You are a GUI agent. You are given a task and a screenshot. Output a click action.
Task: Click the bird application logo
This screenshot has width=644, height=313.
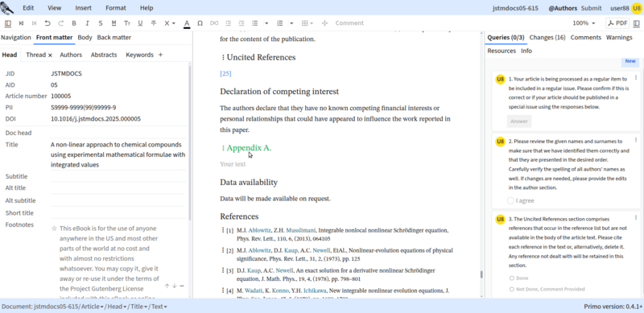point(7,7)
